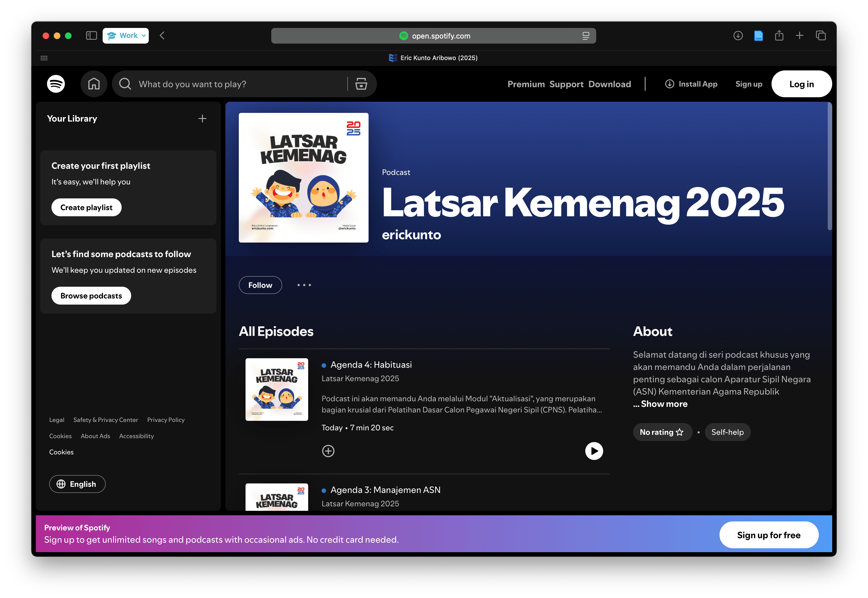Toggle the Safari sidebar icon
868x598 pixels.
pyautogui.click(x=91, y=35)
